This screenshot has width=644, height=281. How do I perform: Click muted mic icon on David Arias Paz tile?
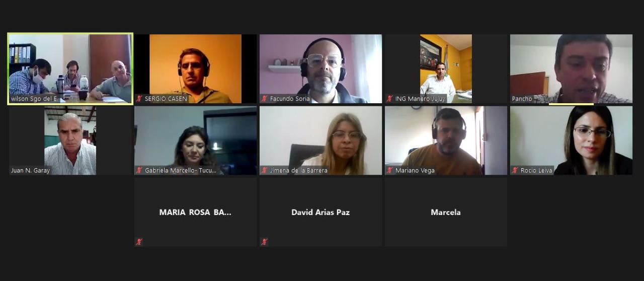coord(264,242)
